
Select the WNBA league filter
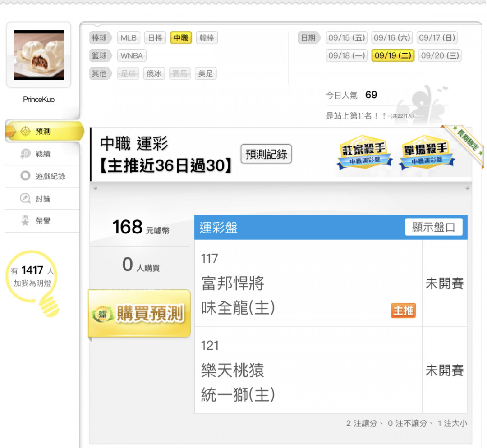132,56
